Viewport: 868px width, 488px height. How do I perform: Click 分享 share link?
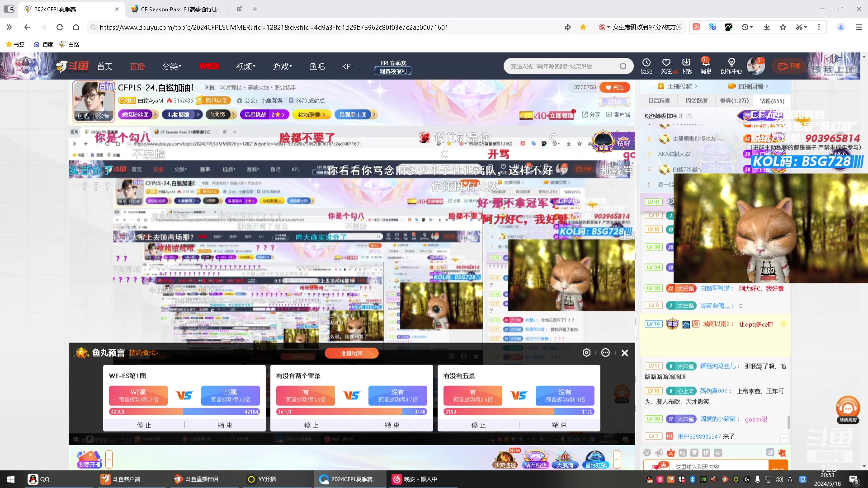coord(591,115)
